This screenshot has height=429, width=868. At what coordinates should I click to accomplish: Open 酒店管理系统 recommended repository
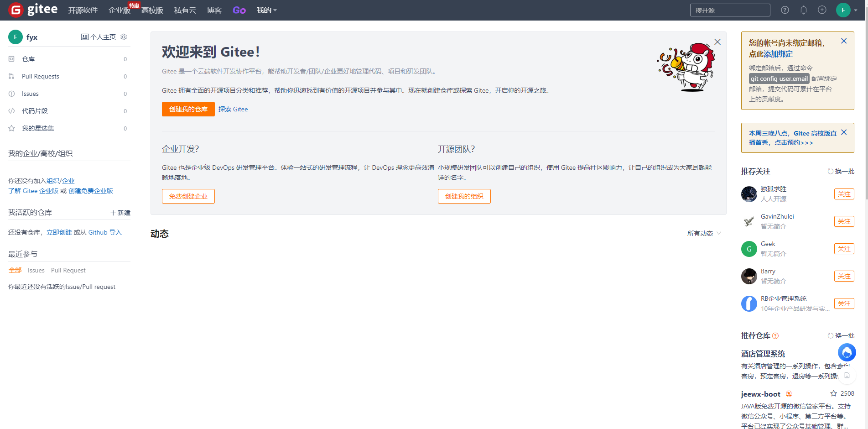(x=763, y=354)
